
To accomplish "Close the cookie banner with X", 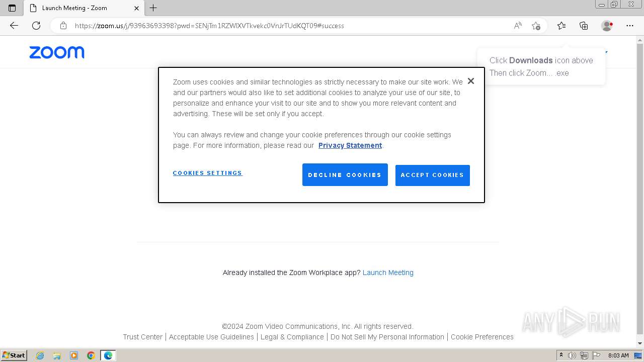I will (x=470, y=81).
